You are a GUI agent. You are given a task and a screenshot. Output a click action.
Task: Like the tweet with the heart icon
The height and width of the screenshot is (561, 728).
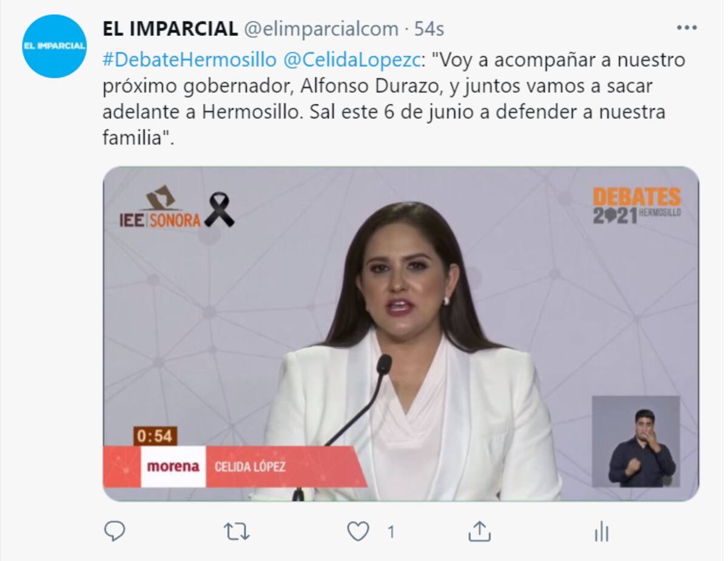click(358, 532)
